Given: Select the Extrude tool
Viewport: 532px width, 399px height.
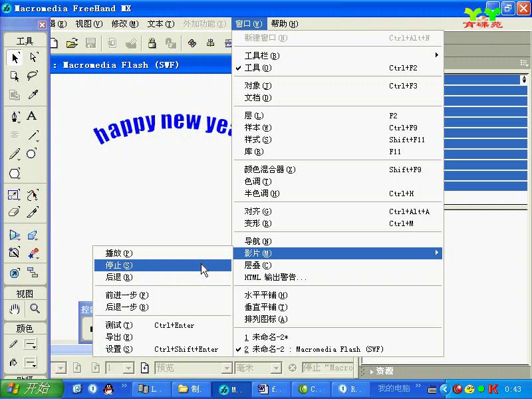Looking at the screenshot, I should point(33,235).
